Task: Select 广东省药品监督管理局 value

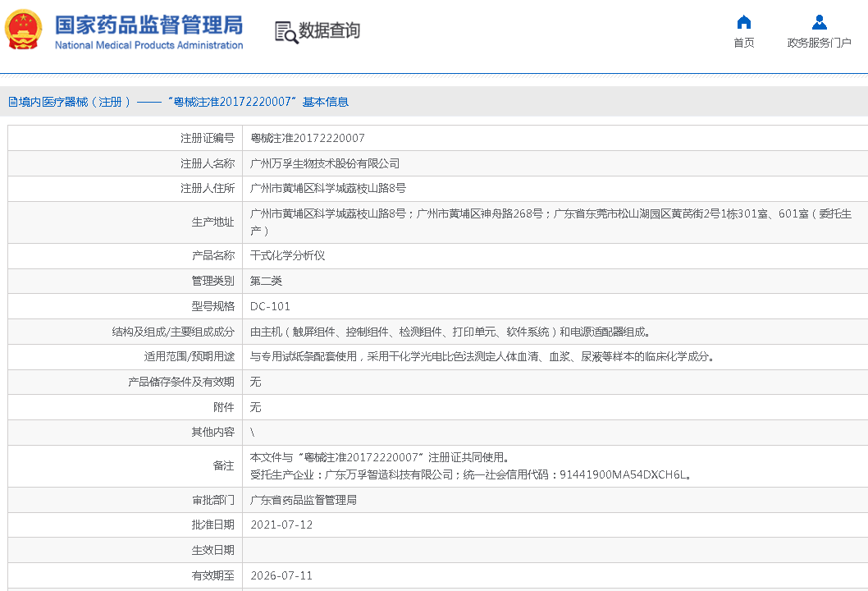Action: [304, 500]
